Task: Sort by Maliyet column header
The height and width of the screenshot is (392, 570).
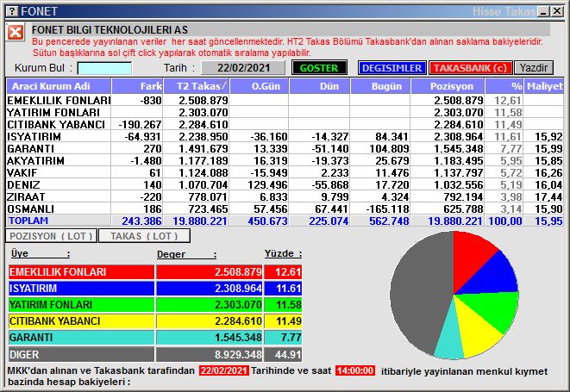Action: tap(544, 86)
